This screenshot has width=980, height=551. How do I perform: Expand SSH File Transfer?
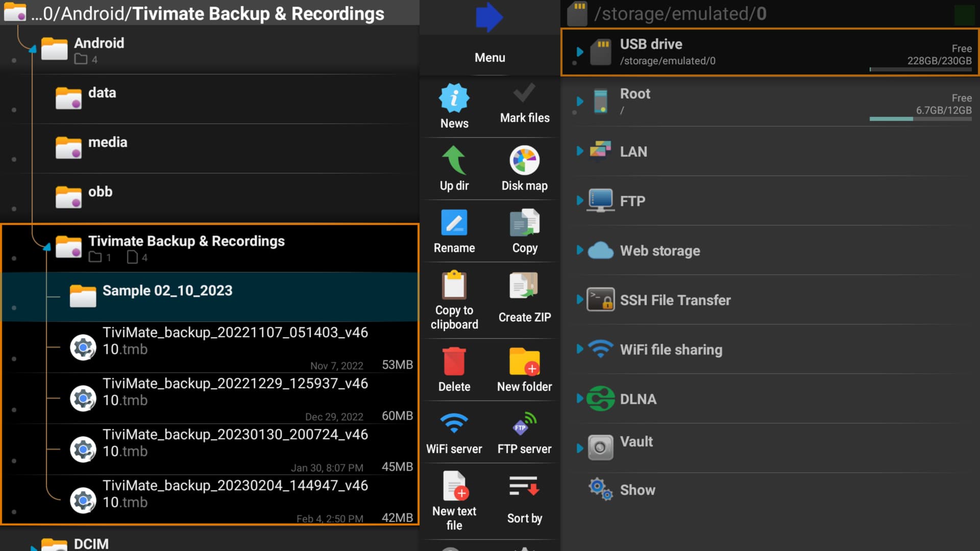click(580, 299)
